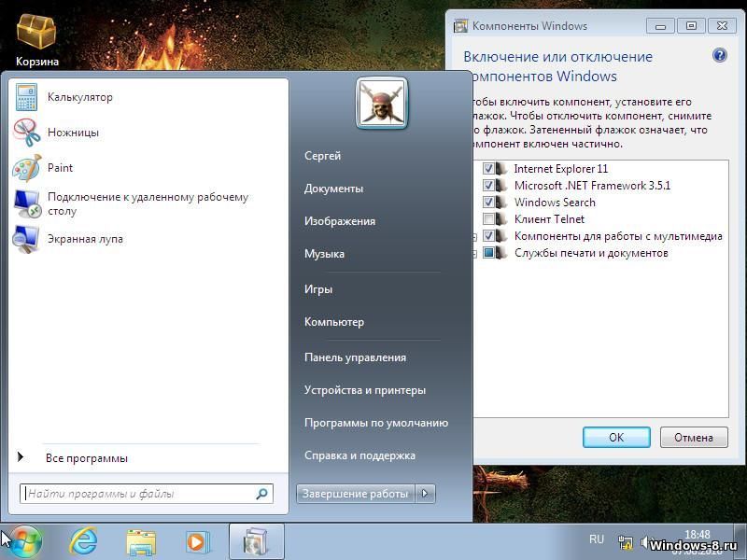Viewport: 747px width, 560px height.
Task: Open Изображения from Start menu
Action: point(340,221)
